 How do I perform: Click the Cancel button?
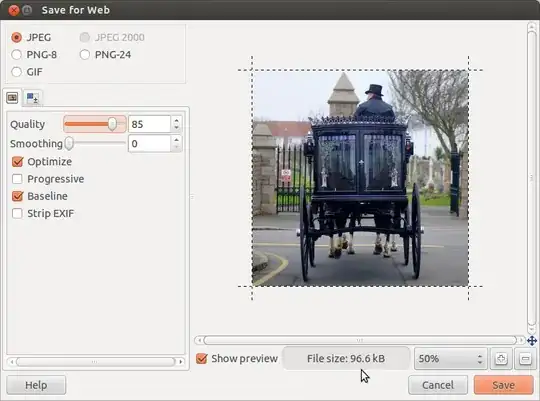pyautogui.click(x=438, y=385)
